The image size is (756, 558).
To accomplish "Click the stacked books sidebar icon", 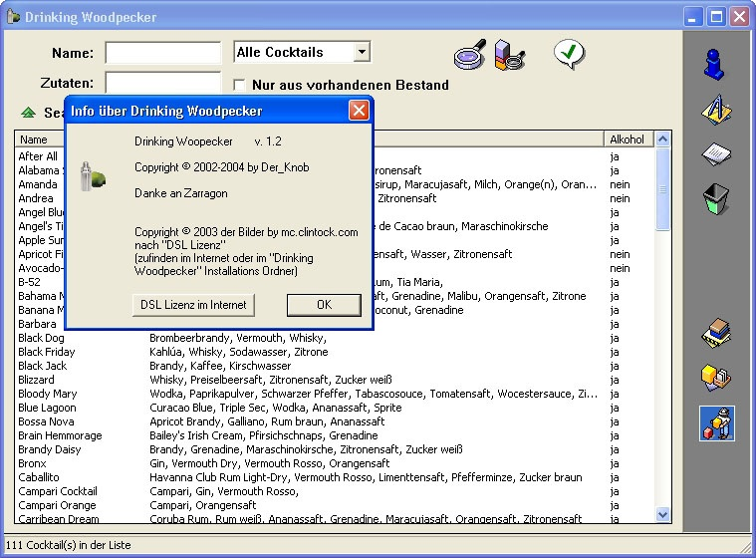I will [716, 333].
